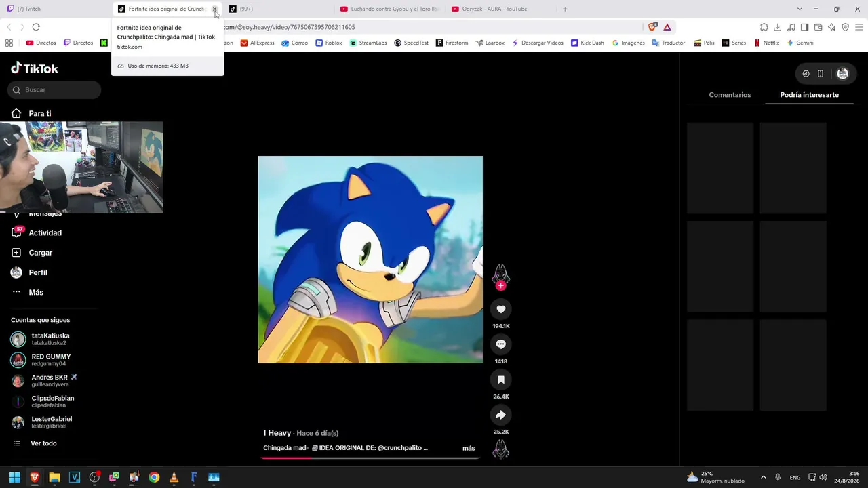Open the browser main menu hamburger
Screen dimensions: 868x488
[859, 27]
